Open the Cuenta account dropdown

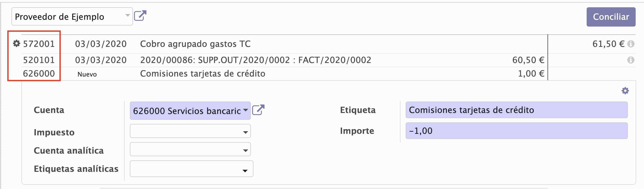click(245, 110)
